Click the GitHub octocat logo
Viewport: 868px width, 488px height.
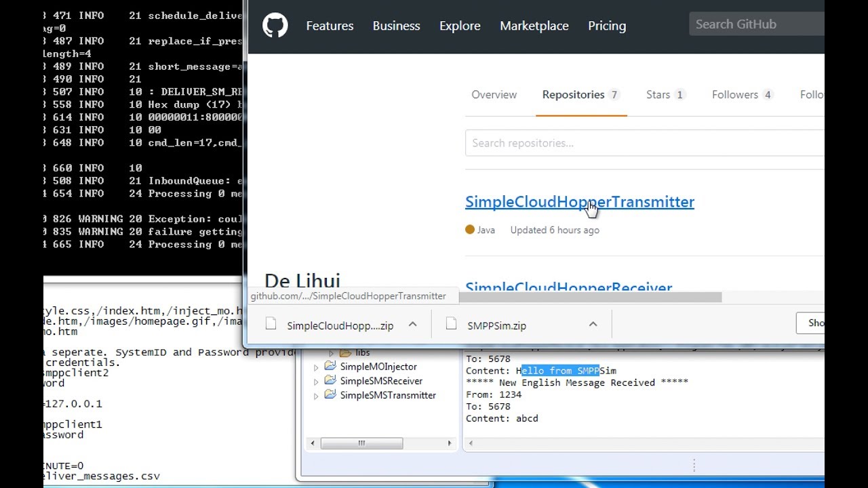tap(275, 26)
